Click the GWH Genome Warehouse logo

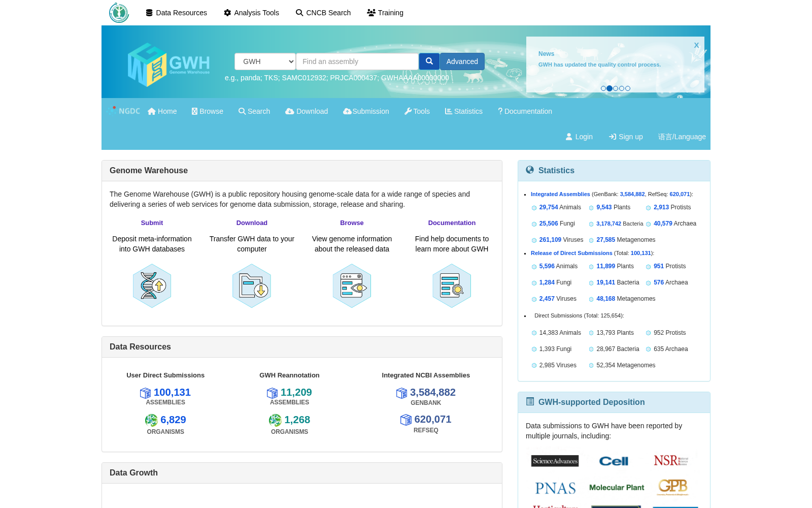pyautogui.click(x=168, y=65)
